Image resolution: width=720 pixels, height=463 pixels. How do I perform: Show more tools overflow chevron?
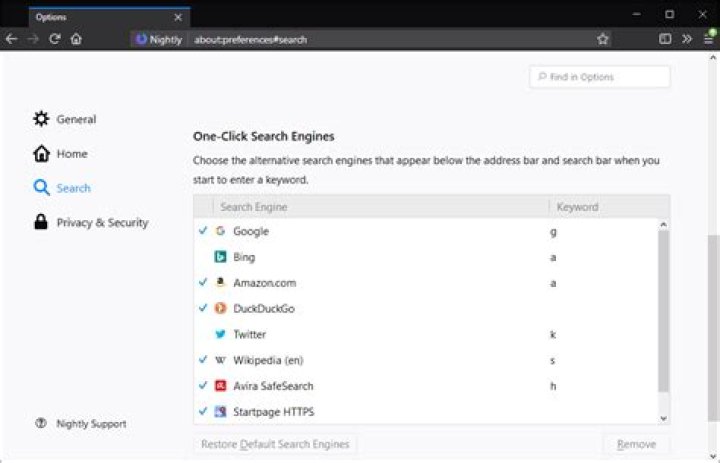click(687, 39)
